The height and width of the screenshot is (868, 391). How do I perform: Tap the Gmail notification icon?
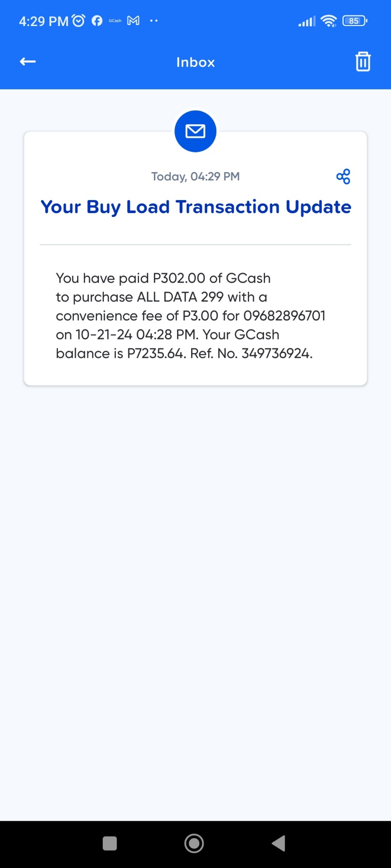pos(133,21)
